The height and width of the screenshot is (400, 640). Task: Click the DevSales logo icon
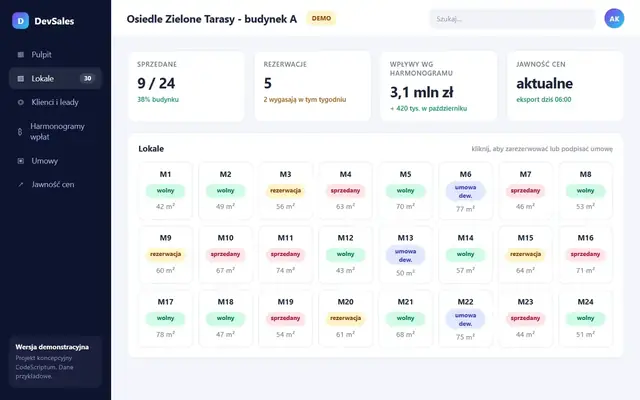[x=20, y=21]
